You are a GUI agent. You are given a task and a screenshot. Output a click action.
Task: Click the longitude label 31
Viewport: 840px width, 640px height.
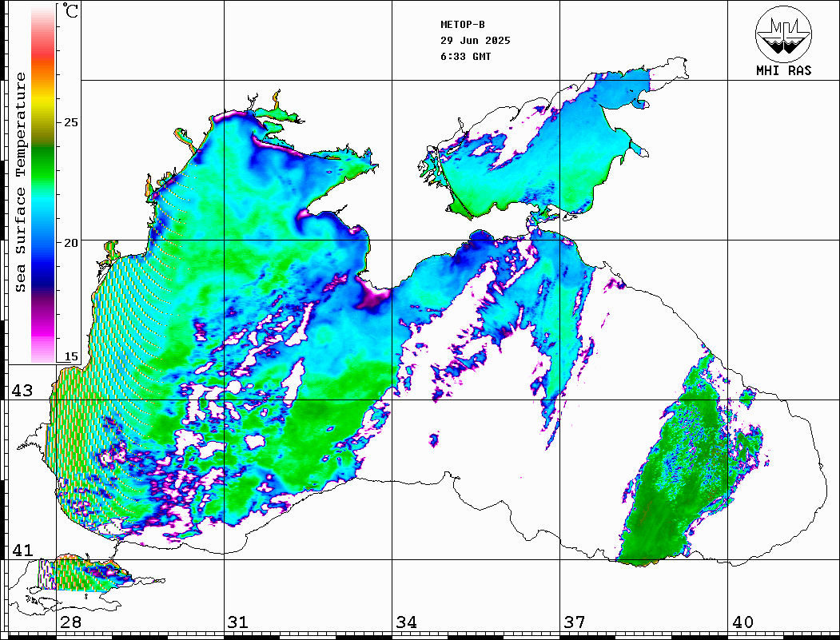coord(238,622)
